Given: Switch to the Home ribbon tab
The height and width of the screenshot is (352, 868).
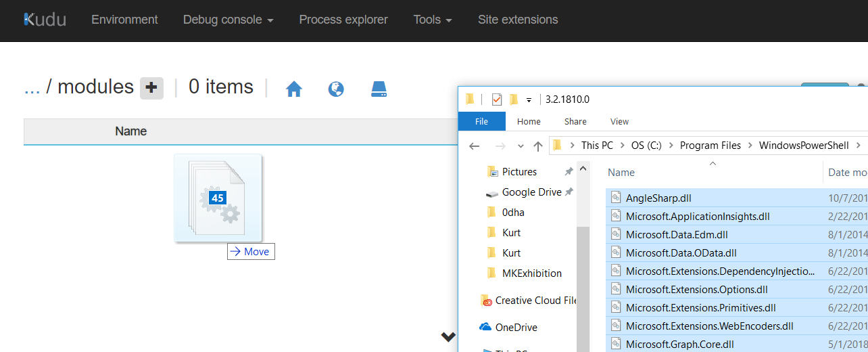Looking at the screenshot, I should click(x=529, y=122).
